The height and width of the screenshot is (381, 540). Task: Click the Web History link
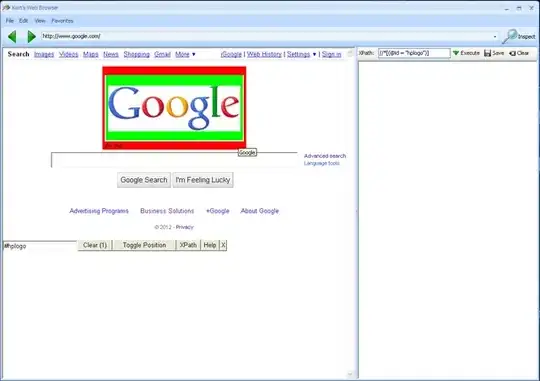pyautogui.click(x=264, y=54)
